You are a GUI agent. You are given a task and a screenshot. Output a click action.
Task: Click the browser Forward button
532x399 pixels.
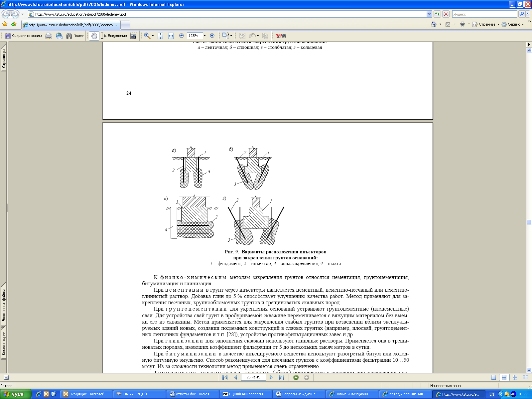click(15, 14)
